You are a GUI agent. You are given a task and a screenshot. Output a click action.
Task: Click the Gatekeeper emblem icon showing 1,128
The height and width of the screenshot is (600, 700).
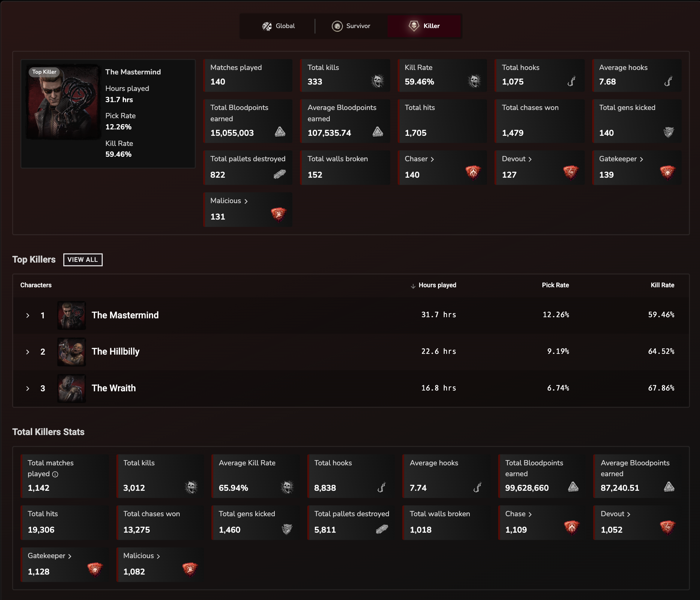point(95,569)
